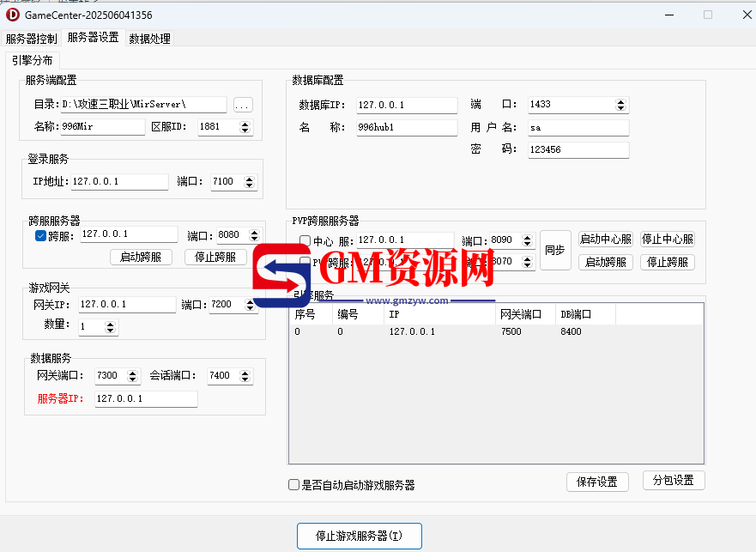Enable 是否自动启动游戏服务器 checkbox
756x552 pixels.
[x=293, y=485]
